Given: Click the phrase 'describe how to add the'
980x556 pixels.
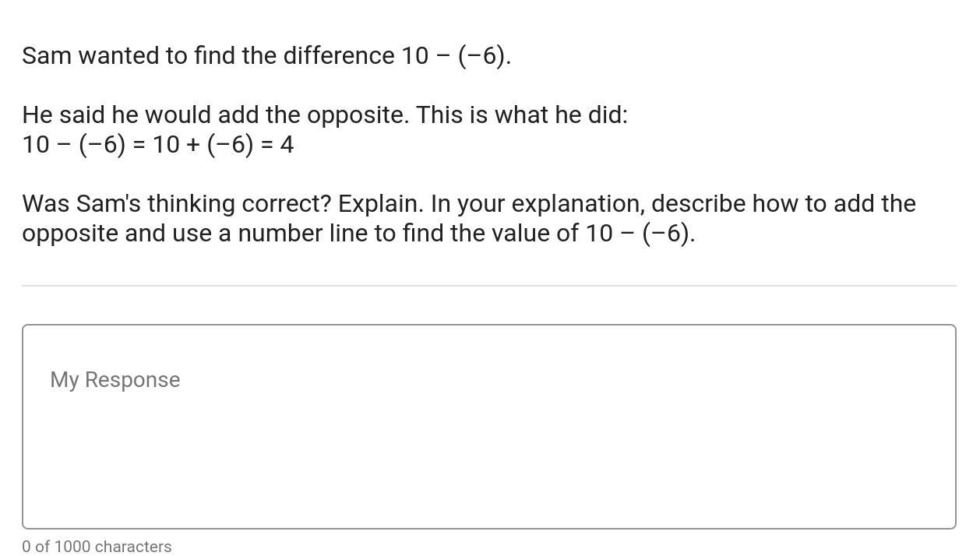Looking at the screenshot, I should tap(784, 204).
